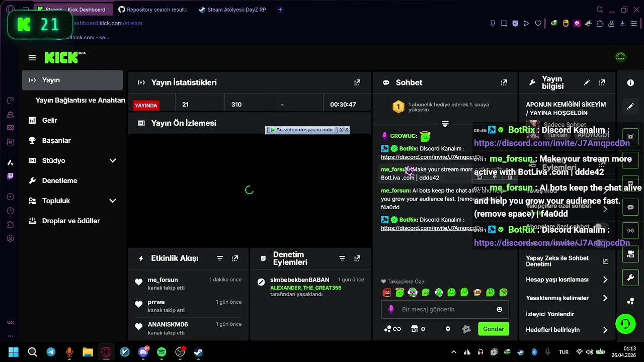The width and height of the screenshot is (644, 362).
Task: Click the chat bubble icon in right rail
Action: pyautogui.click(x=630, y=207)
